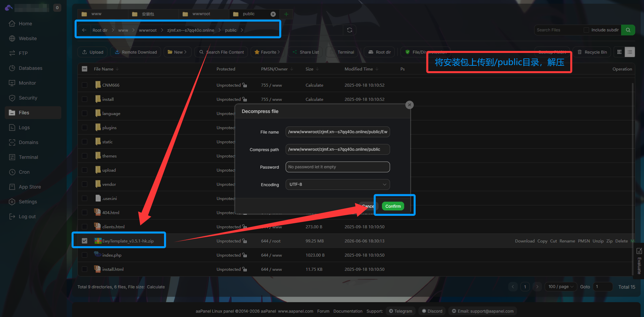The height and width of the screenshot is (317, 644).
Task: Click the Telegram support link
Action: click(x=400, y=311)
